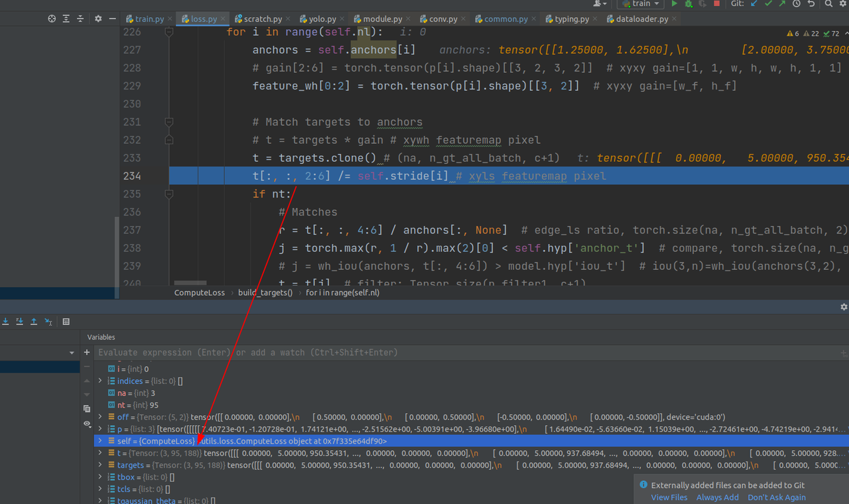Click the Git commit checkmark icon
This screenshot has width=849, height=504.
coord(768,4)
